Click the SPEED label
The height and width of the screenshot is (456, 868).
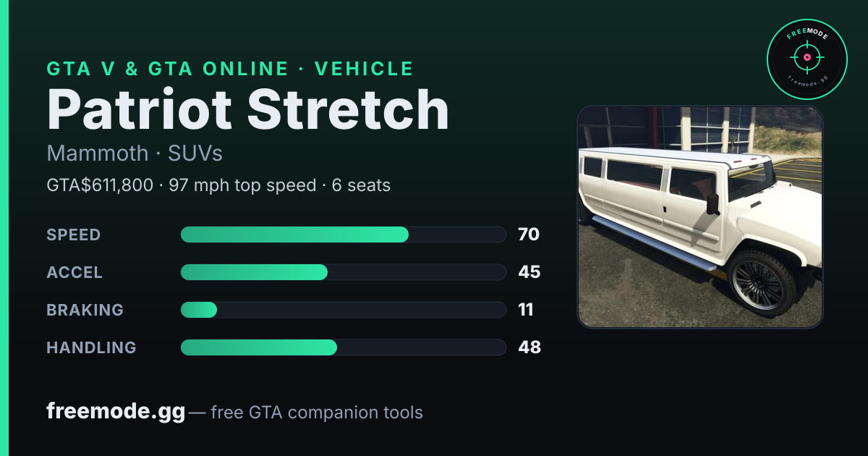pos(74,235)
